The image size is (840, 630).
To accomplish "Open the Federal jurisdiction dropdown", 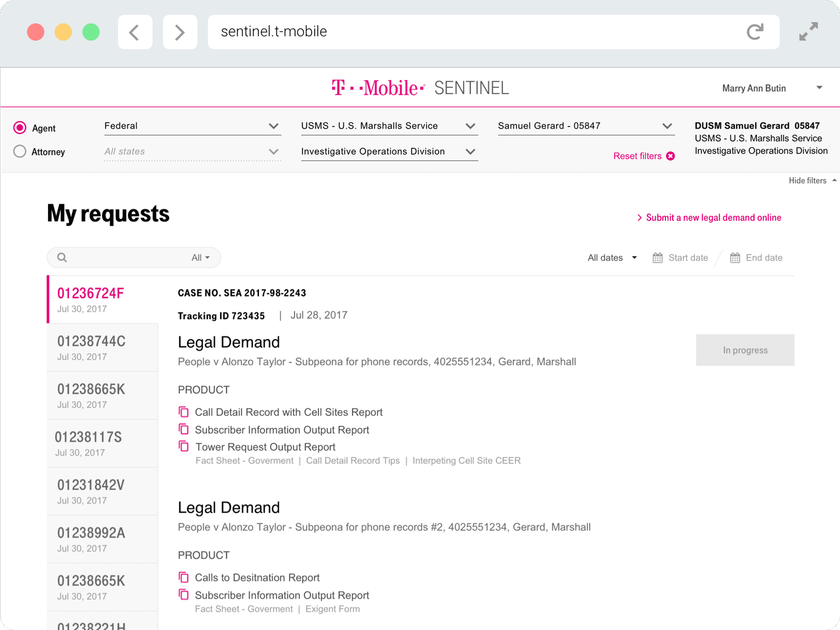I will pos(192,126).
